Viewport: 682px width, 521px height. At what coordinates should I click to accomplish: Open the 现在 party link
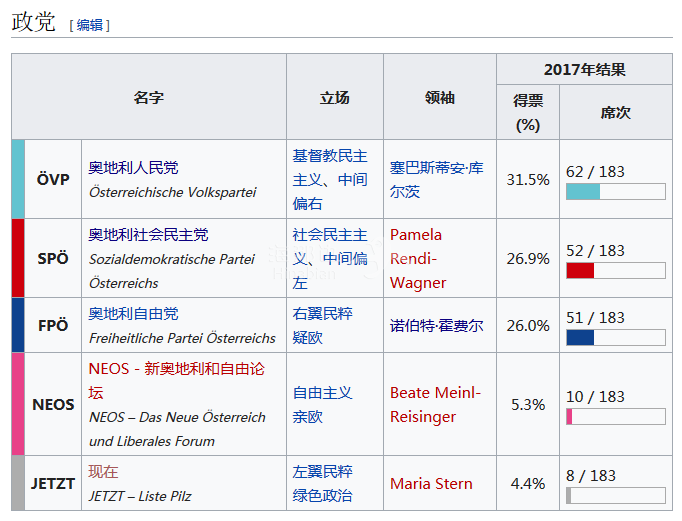(103, 472)
